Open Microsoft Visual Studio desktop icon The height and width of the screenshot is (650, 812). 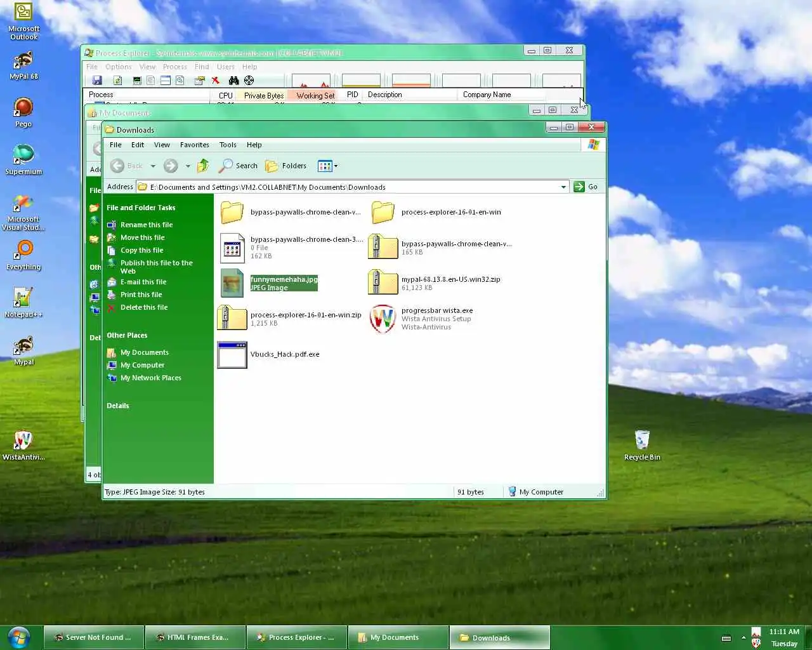click(23, 213)
